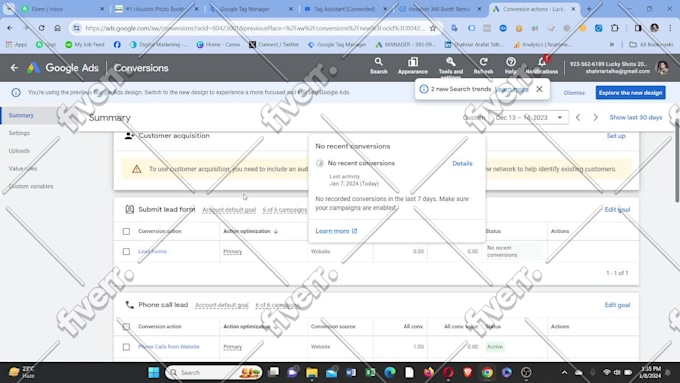
Task: Click Explore the new design button
Action: point(631,92)
